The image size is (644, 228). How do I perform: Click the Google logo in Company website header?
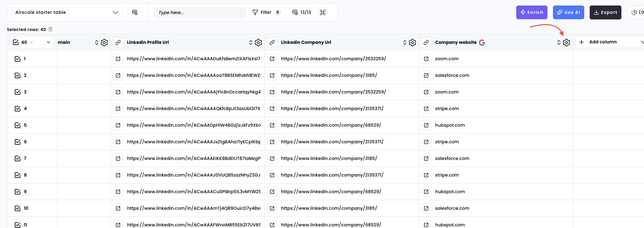[482, 42]
